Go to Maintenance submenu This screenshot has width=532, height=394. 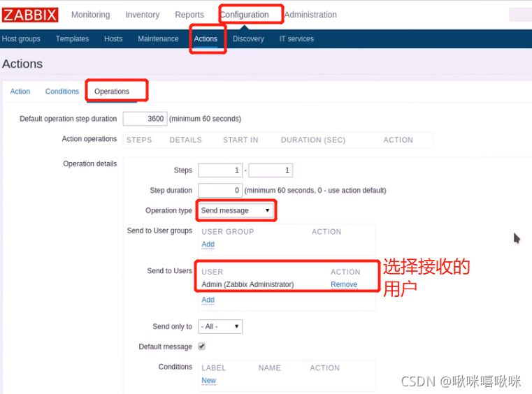(158, 38)
